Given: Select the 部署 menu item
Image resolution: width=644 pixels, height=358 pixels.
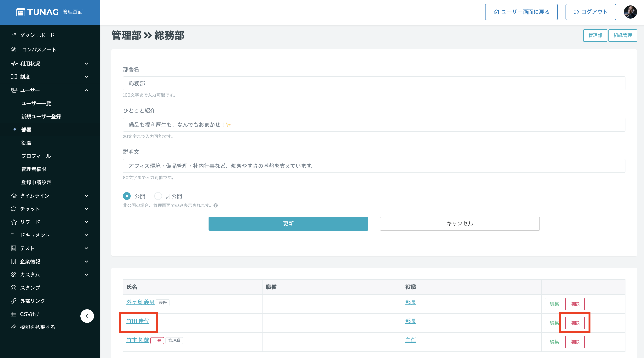Looking at the screenshot, I should click(26, 130).
